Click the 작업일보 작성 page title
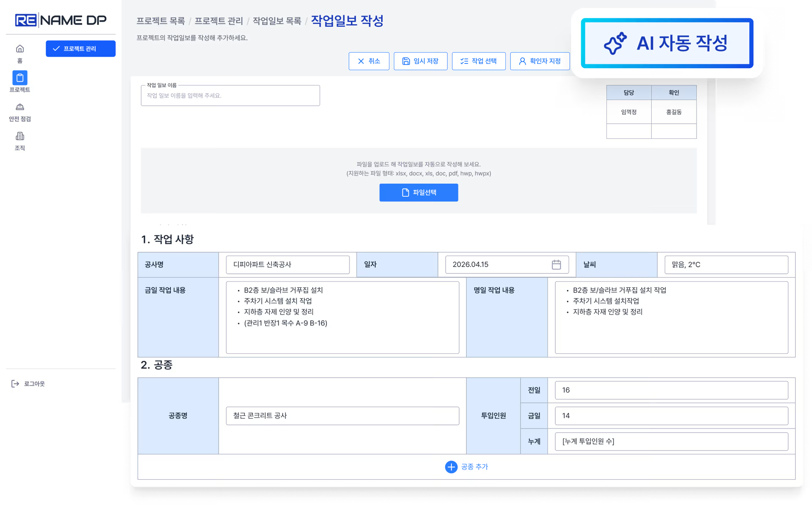This screenshot has height=505, width=812. pyautogui.click(x=347, y=21)
